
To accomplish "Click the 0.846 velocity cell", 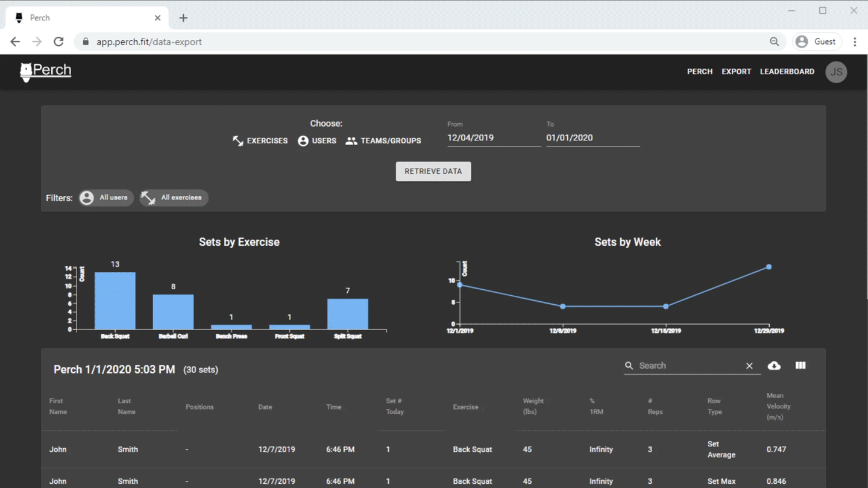I will click(x=776, y=481).
